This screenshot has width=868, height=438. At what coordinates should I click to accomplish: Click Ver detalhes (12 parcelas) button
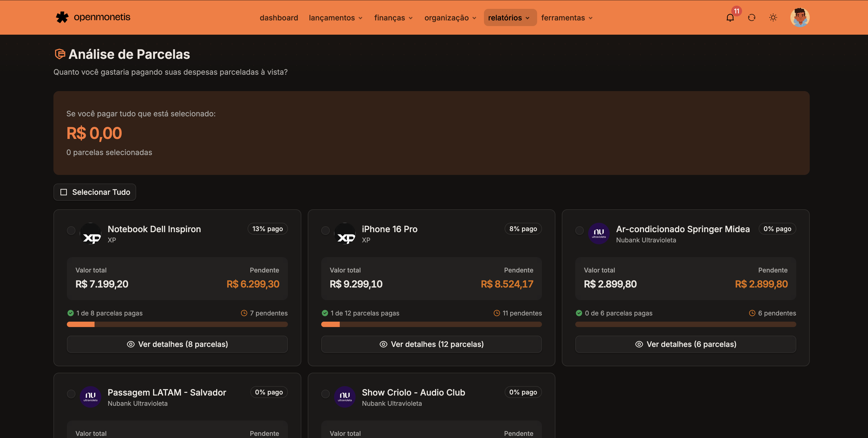431,344
